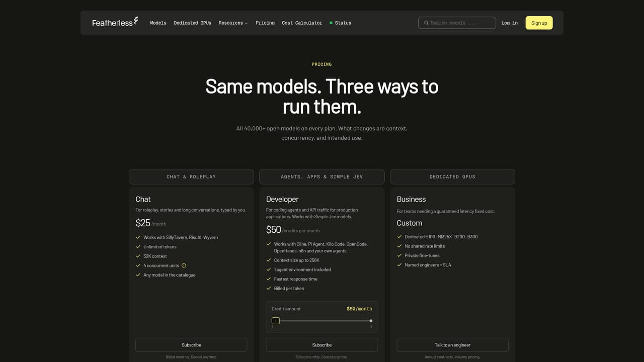
Task: Click the "Billed per token" feature
Action: tap(289, 289)
